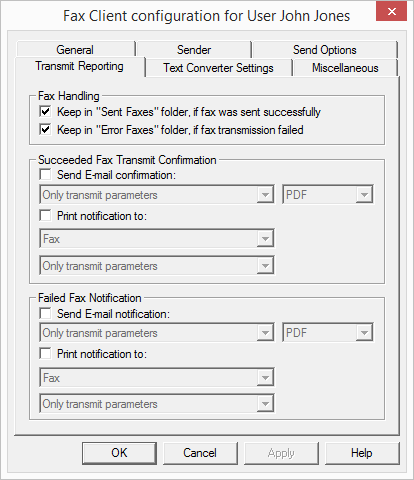The image size is (414, 480).
Task: Open Text Converter Settings tab
Action: point(218,68)
